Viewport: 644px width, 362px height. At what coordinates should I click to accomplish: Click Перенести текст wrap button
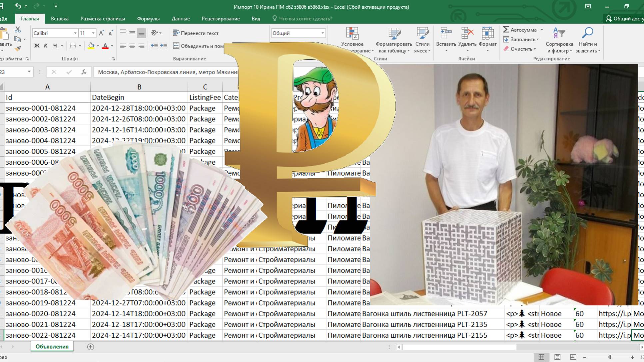(x=196, y=33)
